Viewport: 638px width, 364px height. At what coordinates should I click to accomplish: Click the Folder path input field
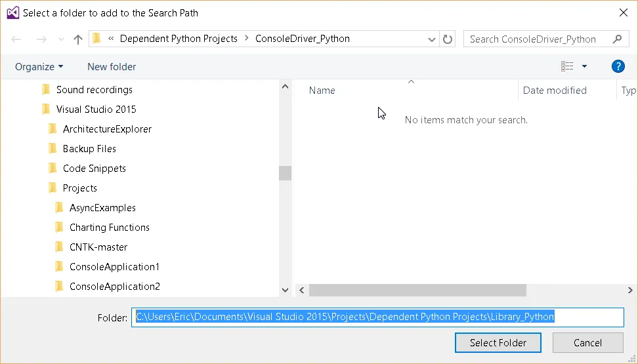pos(377,317)
